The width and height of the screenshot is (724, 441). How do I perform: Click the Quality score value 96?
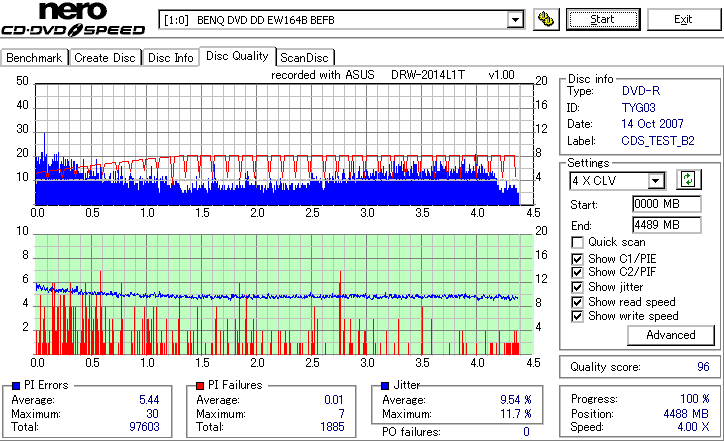[703, 367]
